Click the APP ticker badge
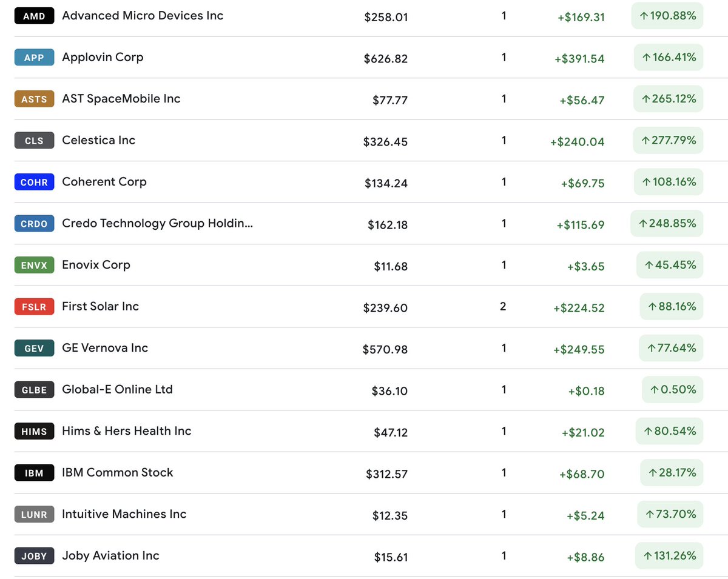The width and height of the screenshot is (728, 579). coord(34,58)
